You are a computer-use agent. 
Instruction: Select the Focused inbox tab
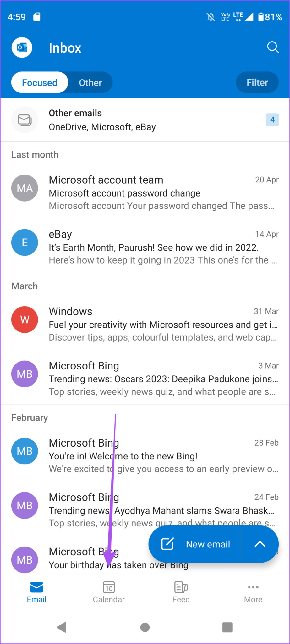[x=40, y=82]
